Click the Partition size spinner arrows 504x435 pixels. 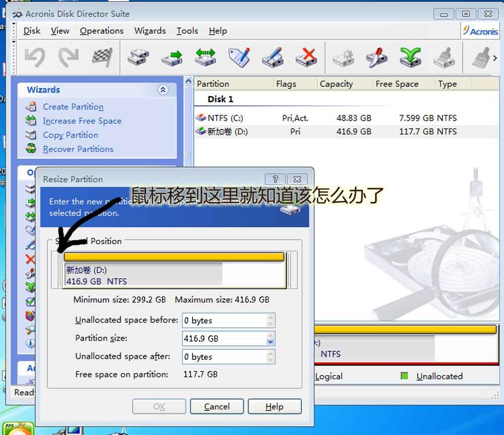coord(270,339)
